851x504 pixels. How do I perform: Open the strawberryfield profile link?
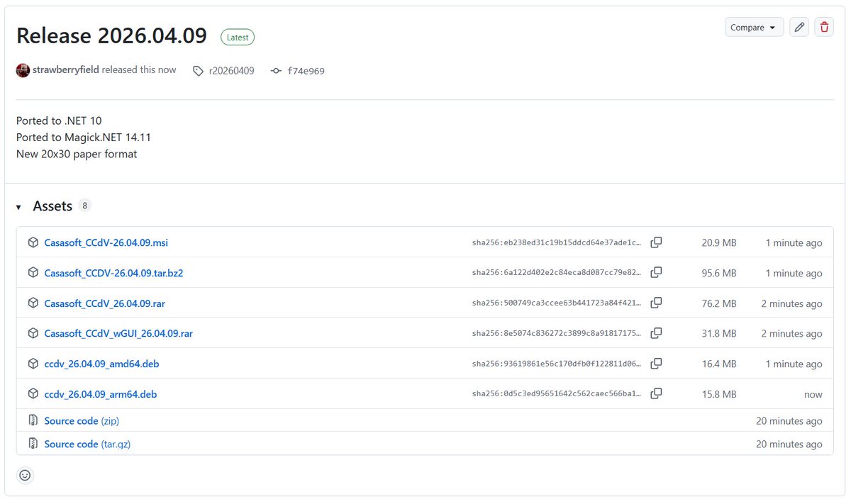(x=66, y=70)
